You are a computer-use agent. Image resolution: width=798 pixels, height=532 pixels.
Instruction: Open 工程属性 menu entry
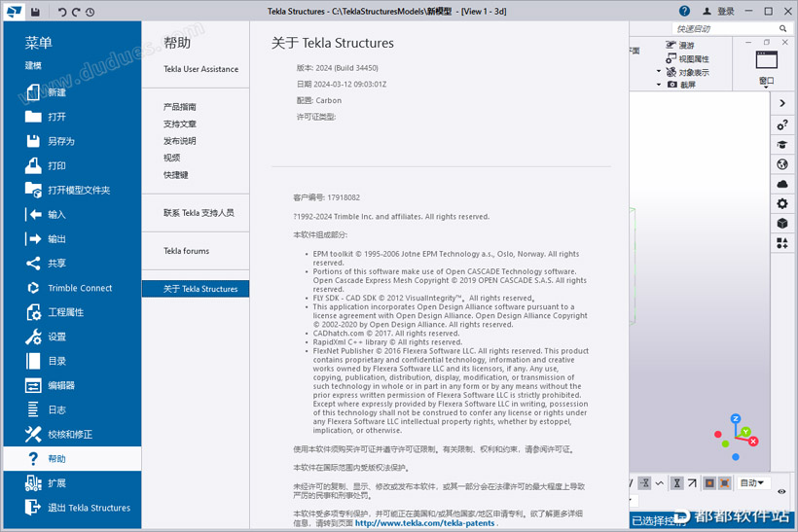click(72, 312)
